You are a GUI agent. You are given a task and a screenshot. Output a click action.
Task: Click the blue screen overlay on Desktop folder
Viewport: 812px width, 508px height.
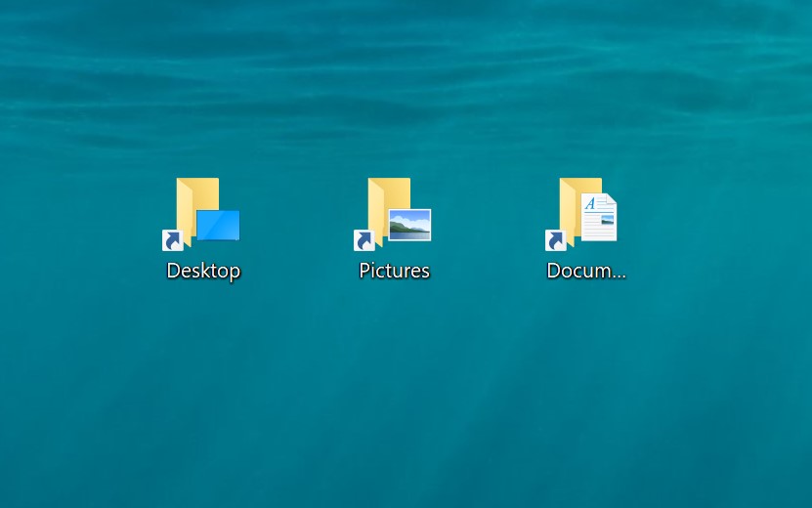(x=218, y=225)
